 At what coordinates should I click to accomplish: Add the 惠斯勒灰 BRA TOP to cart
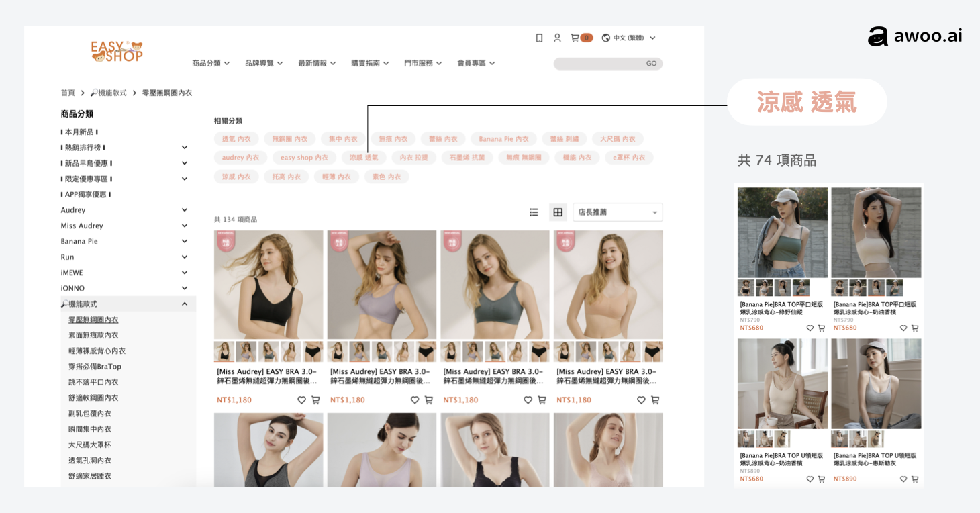click(915, 479)
